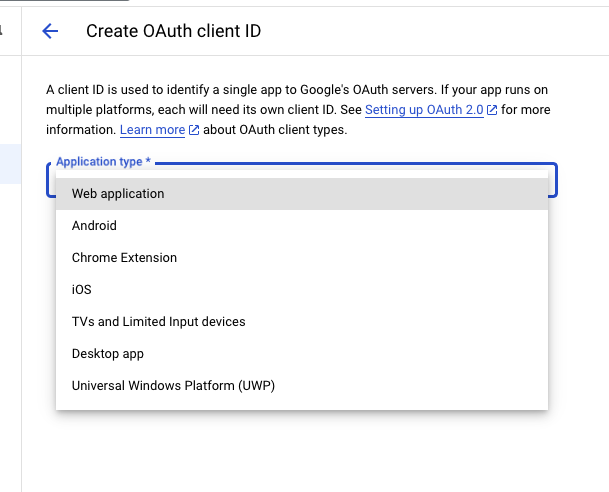Go back using the blue arrow icon
Viewport: 609px width, 492px height.
(x=50, y=31)
